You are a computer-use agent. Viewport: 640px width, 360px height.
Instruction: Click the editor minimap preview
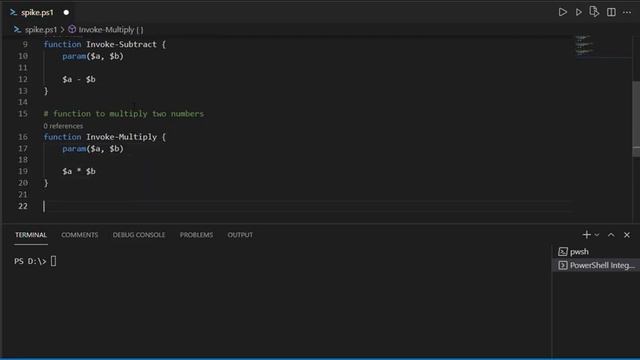tap(584, 45)
